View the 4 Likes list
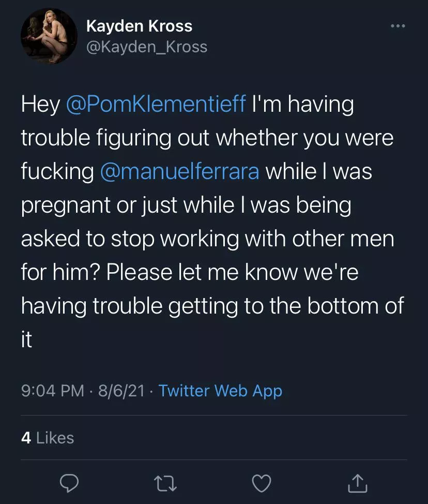 (48, 438)
